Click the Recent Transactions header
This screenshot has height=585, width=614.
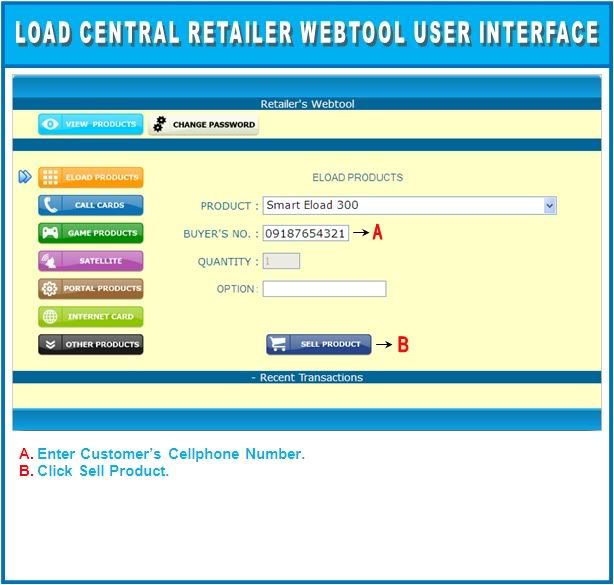pos(307,377)
